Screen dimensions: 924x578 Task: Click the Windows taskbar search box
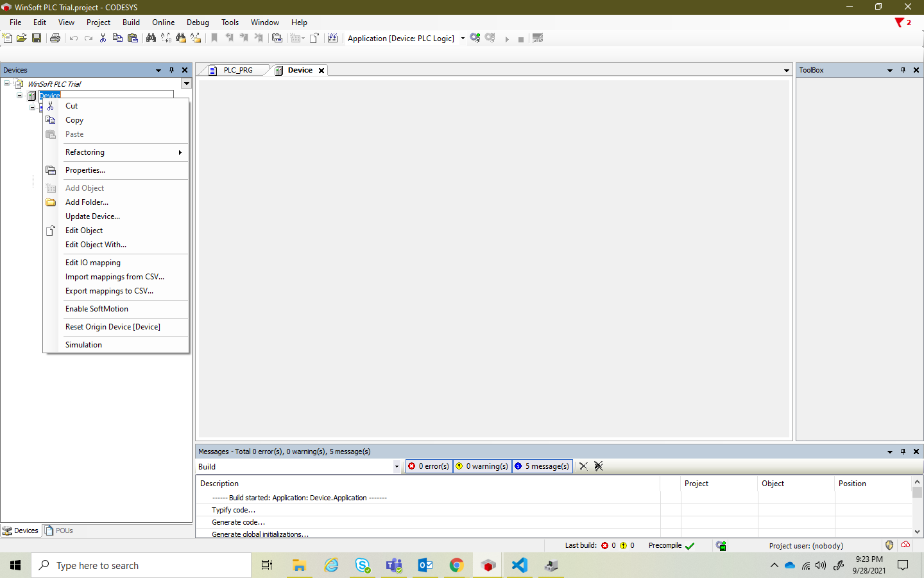click(x=141, y=565)
